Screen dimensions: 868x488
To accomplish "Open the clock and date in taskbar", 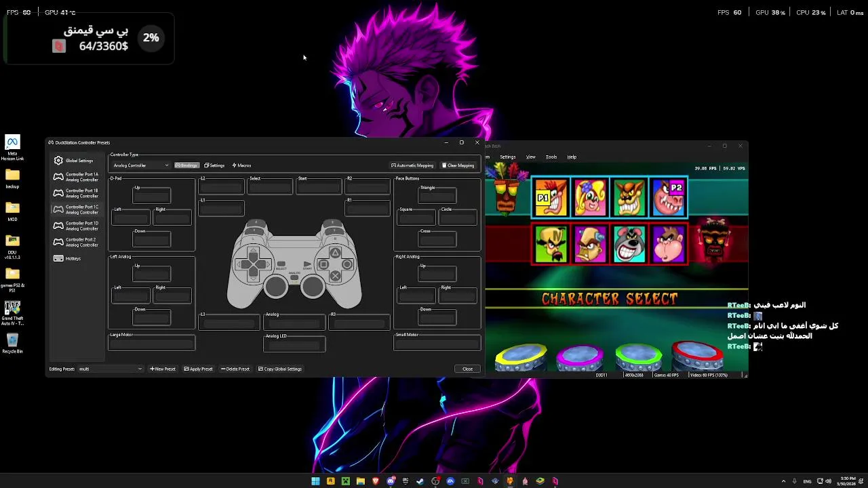I will click(848, 481).
